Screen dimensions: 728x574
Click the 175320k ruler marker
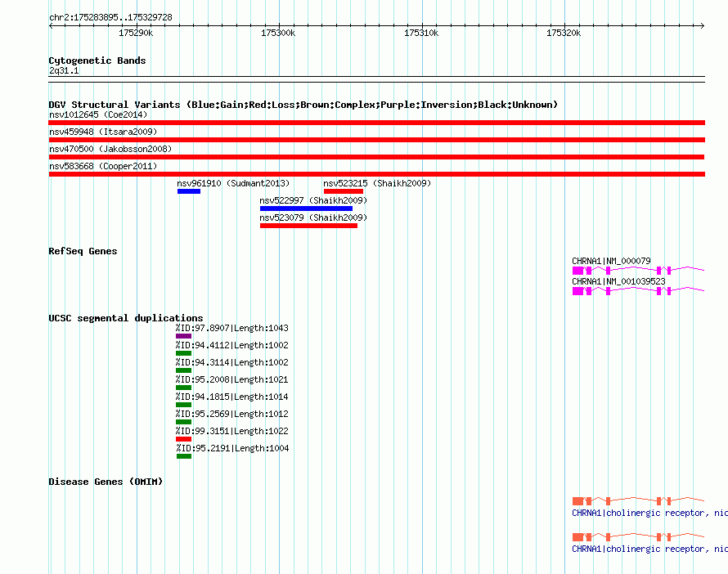(x=564, y=33)
